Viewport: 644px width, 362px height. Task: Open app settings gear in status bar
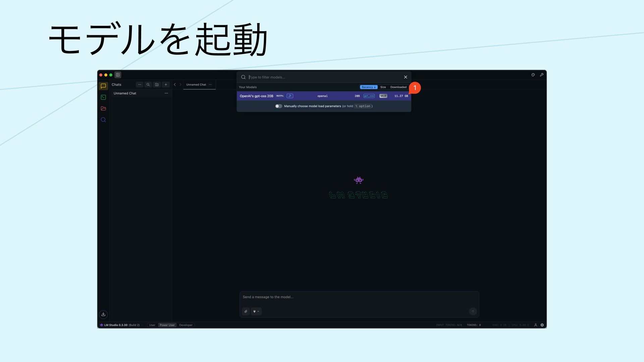[542, 325]
